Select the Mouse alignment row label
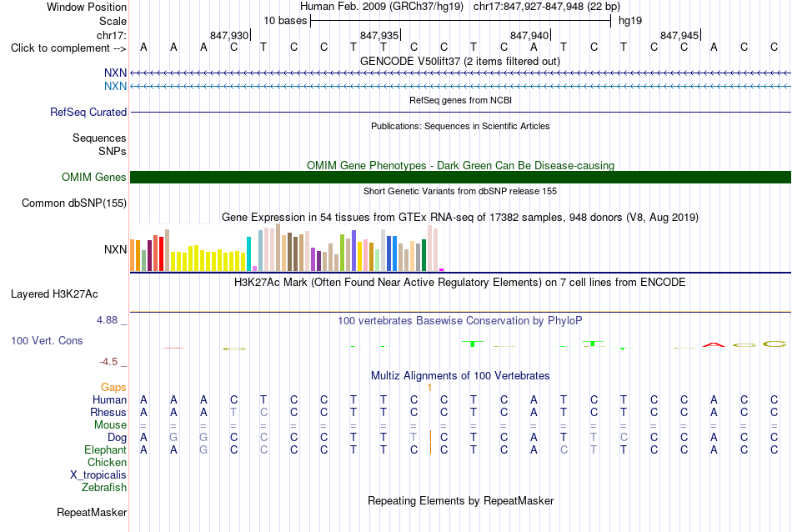The width and height of the screenshot is (792, 532). point(110,425)
